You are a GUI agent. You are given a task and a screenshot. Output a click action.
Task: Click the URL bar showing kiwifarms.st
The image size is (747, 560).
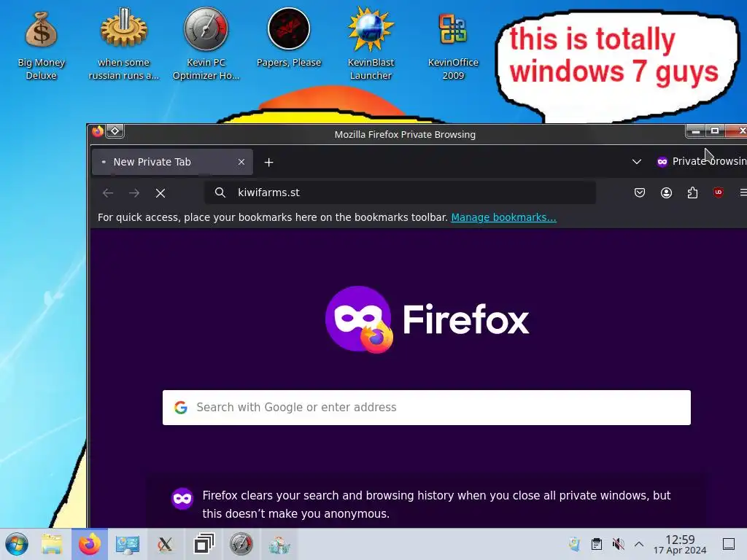400,192
